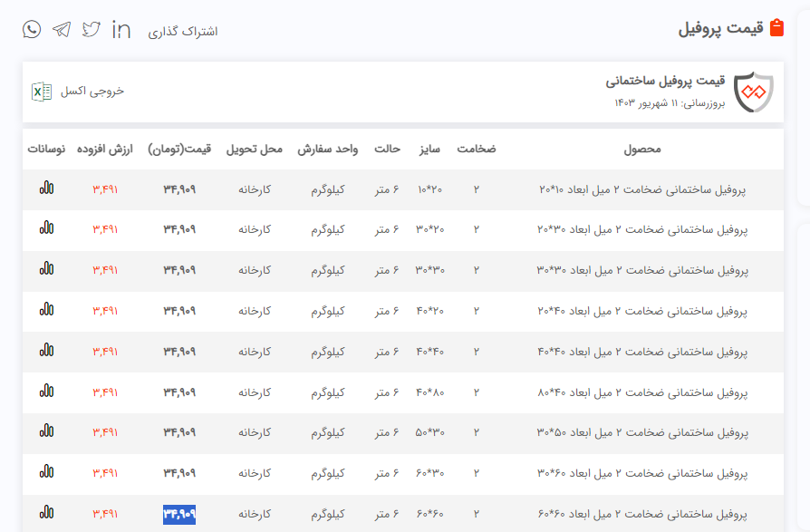
Task: Click the نوسانات column header
Action: tap(46, 149)
